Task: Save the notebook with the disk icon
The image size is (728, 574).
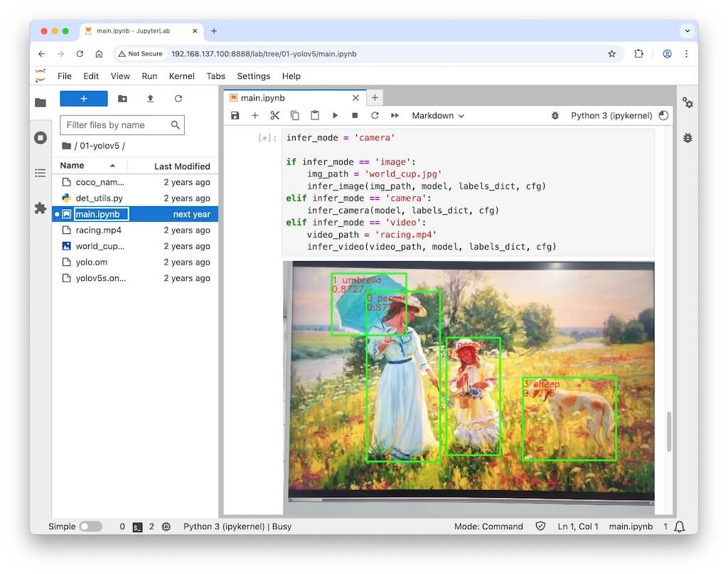Action: (235, 116)
